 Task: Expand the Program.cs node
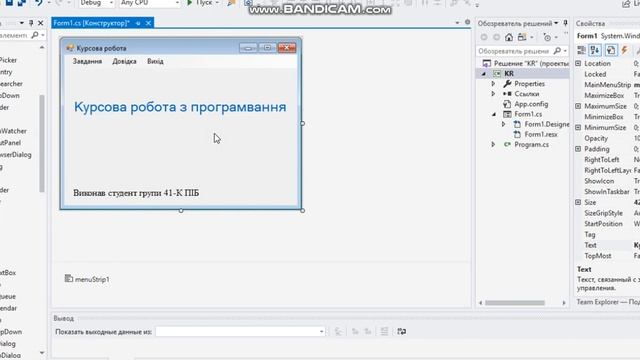click(x=493, y=144)
